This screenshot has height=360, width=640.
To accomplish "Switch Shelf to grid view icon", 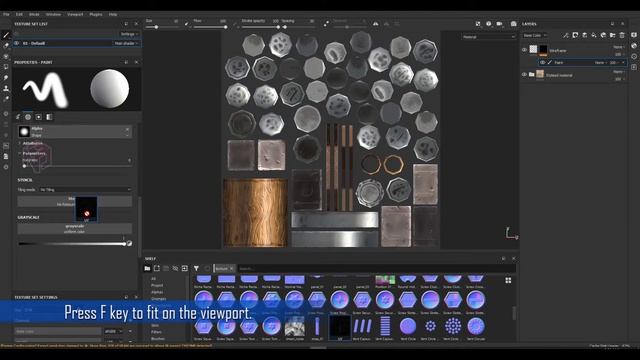I will pos(508,280).
